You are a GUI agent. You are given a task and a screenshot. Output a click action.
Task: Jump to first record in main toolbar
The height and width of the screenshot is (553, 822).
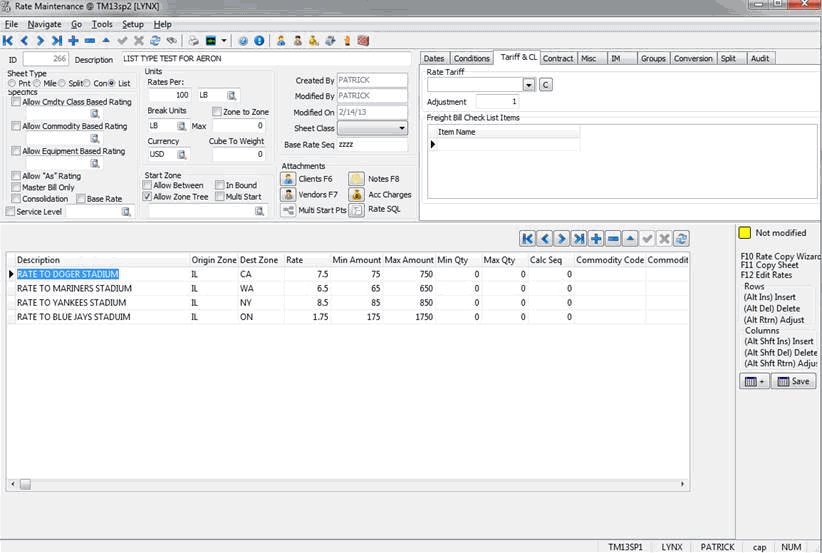[x=8, y=41]
